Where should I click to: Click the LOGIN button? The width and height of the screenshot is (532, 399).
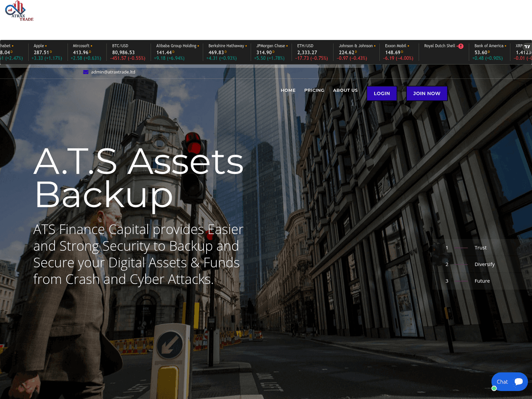coord(382,94)
